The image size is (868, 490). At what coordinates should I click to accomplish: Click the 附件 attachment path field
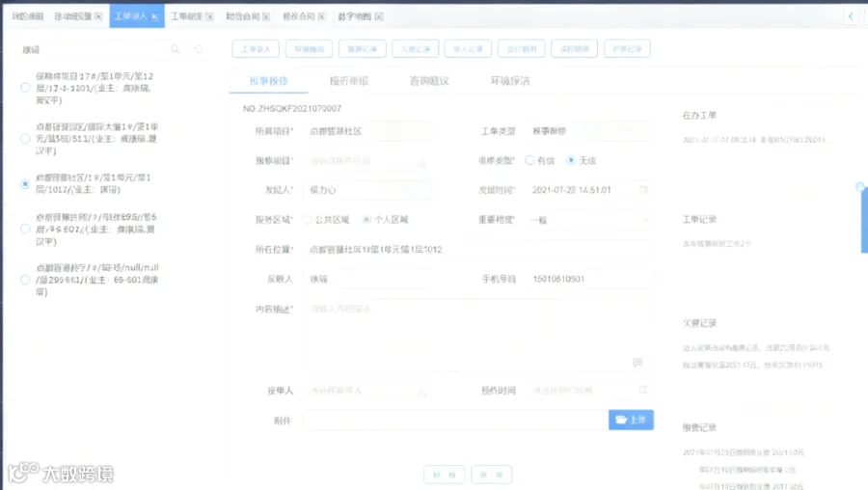click(x=456, y=421)
